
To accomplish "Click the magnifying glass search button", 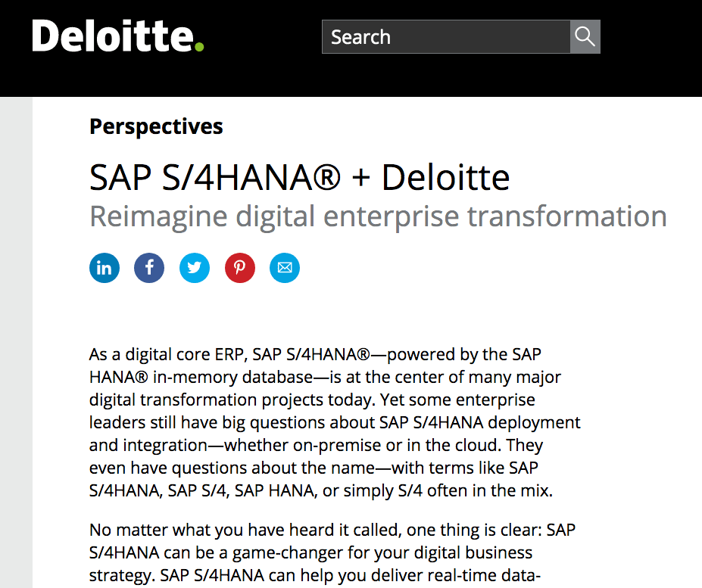I will point(585,36).
